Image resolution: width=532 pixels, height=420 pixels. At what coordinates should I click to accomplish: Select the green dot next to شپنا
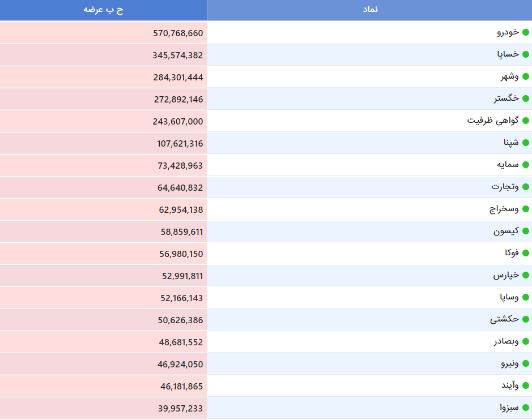coord(526,143)
